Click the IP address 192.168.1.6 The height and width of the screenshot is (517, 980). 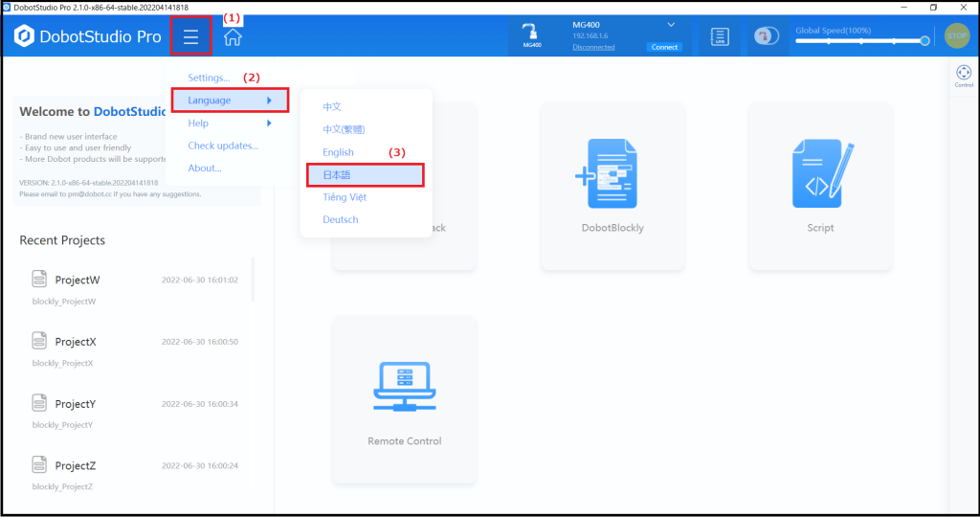coord(590,36)
